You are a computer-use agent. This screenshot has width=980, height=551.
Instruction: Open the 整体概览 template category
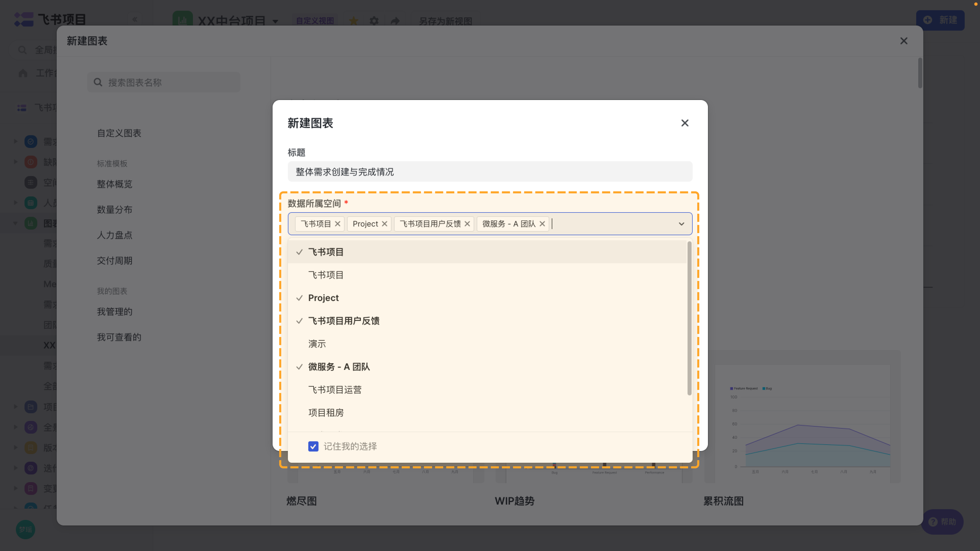pyautogui.click(x=115, y=184)
